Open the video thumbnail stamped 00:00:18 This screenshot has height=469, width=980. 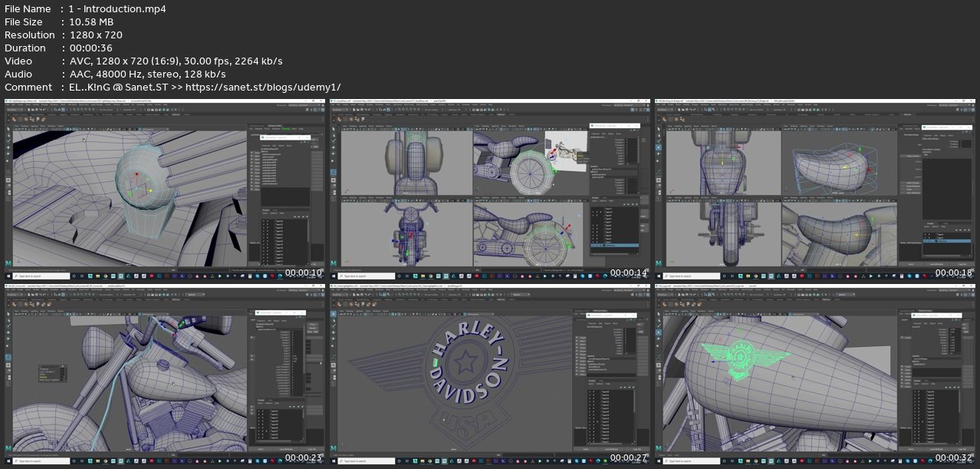814,189
